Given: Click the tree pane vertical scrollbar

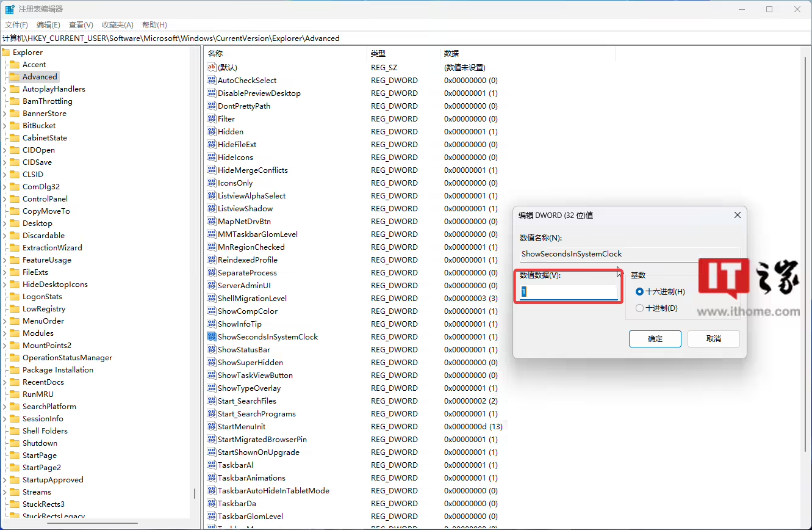Looking at the screenshot, I should 195,492.
